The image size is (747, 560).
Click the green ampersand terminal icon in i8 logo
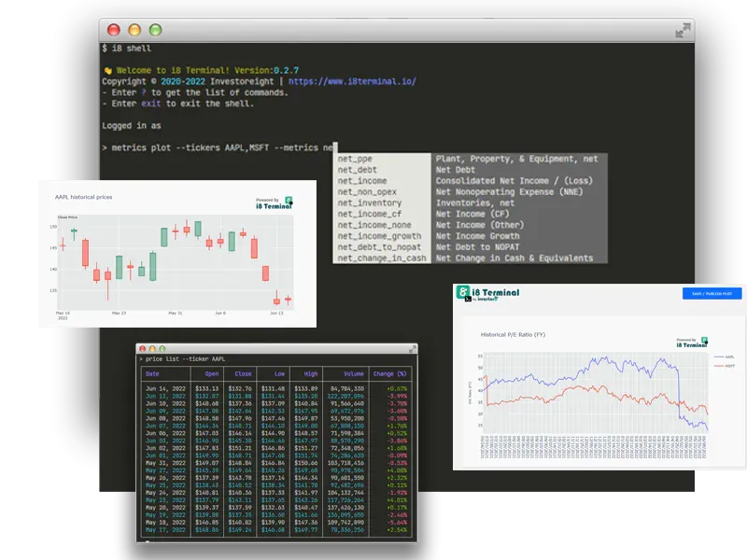point(461,291)
